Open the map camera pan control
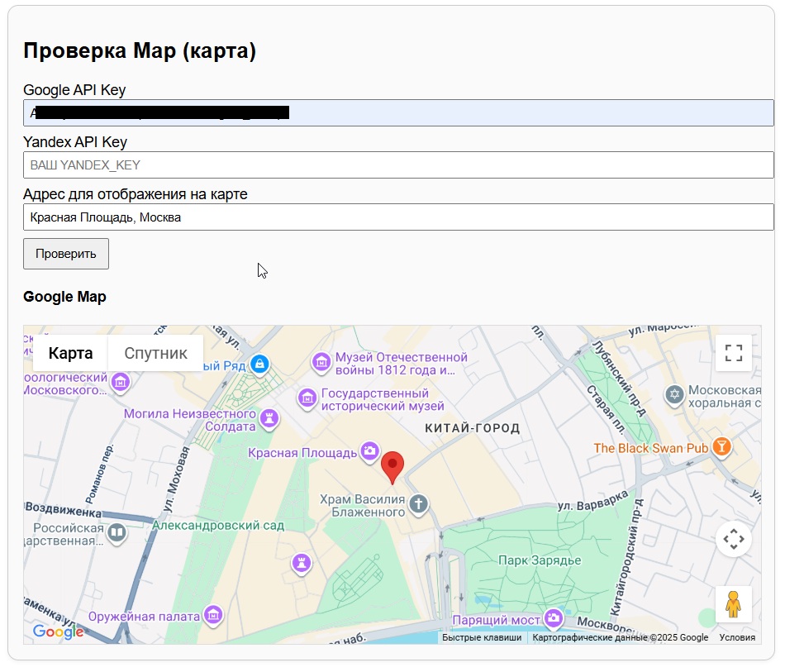 [x=733, y=540]
